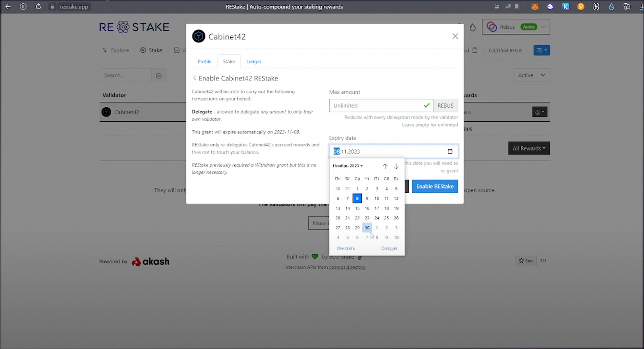Image resolution: width=644 pixels, height=349 pixels.
Task: Select the Stake tab in the dialog
Action: click(229, 62)
